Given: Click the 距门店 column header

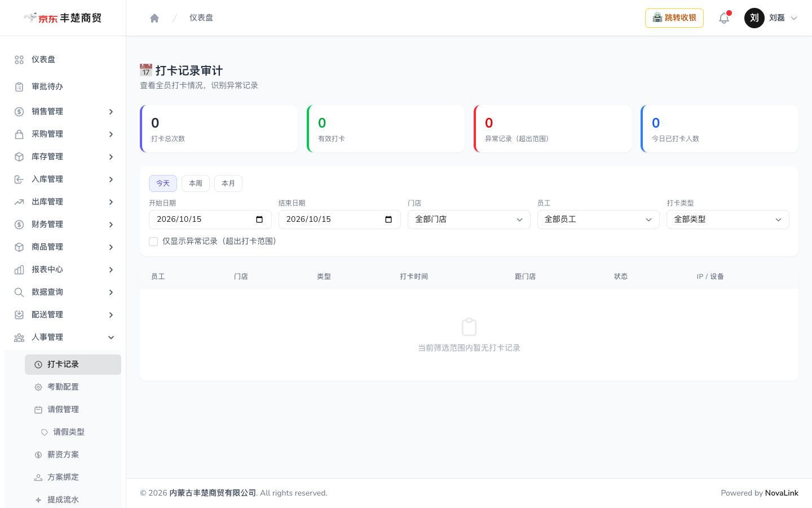Looking at the screenshot, I should pos(525,277).
